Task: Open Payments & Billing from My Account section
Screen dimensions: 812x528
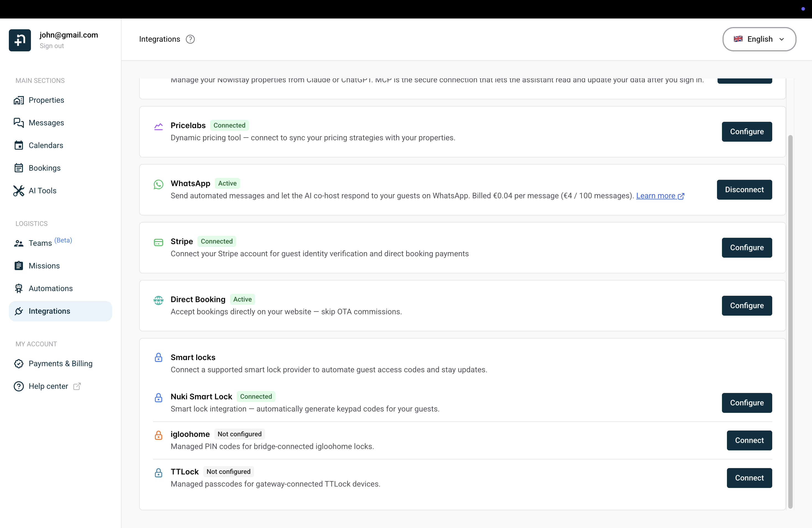Action: tap(60, 364)
